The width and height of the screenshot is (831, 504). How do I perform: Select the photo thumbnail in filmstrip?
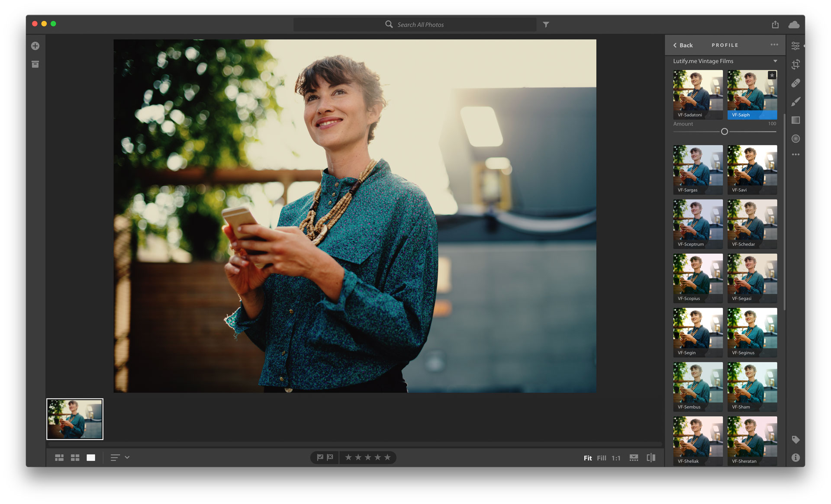pyautogui.click(x=75, y=419)
